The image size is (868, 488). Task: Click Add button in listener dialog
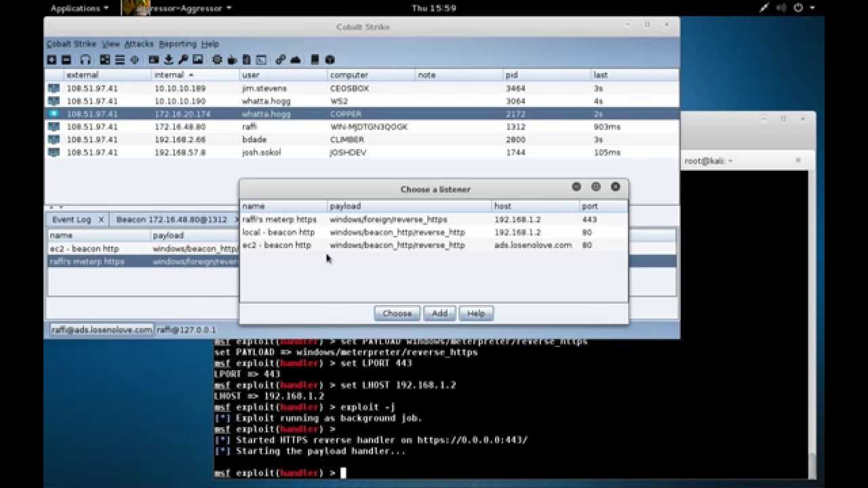click(x=439, y=313)
